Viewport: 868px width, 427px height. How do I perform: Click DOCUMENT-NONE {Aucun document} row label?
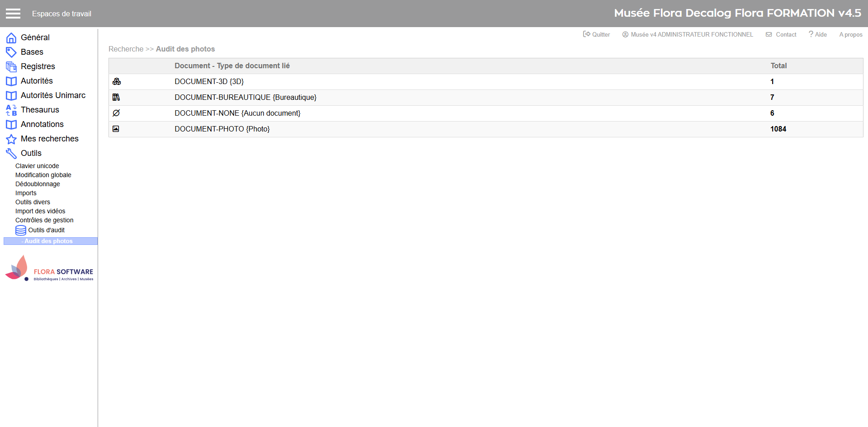click(237, 113)
